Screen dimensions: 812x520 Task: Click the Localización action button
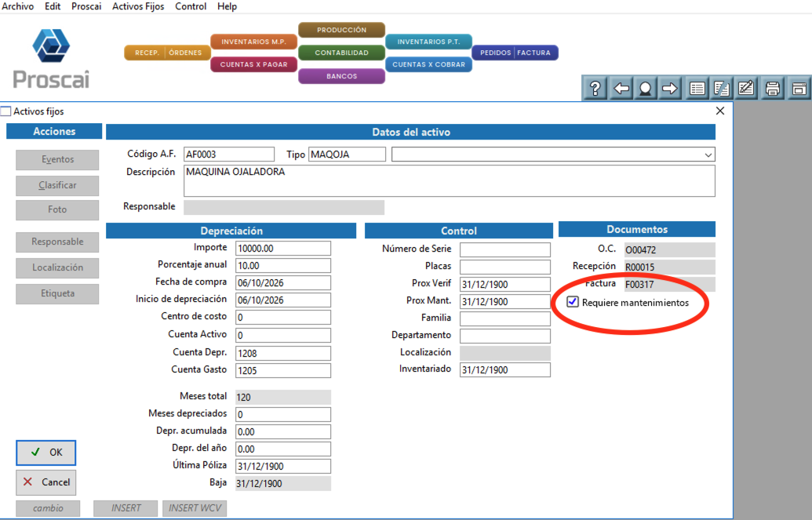(57, 267)
